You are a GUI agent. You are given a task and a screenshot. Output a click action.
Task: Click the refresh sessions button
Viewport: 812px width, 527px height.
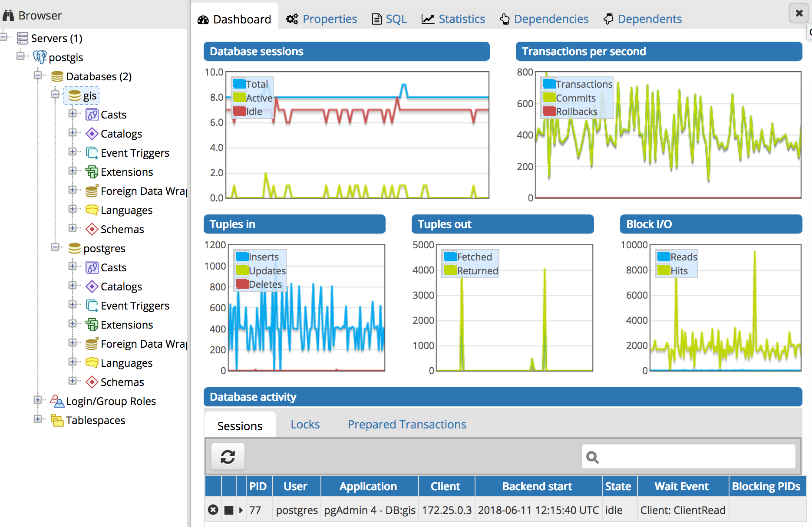tap(228, 457)
